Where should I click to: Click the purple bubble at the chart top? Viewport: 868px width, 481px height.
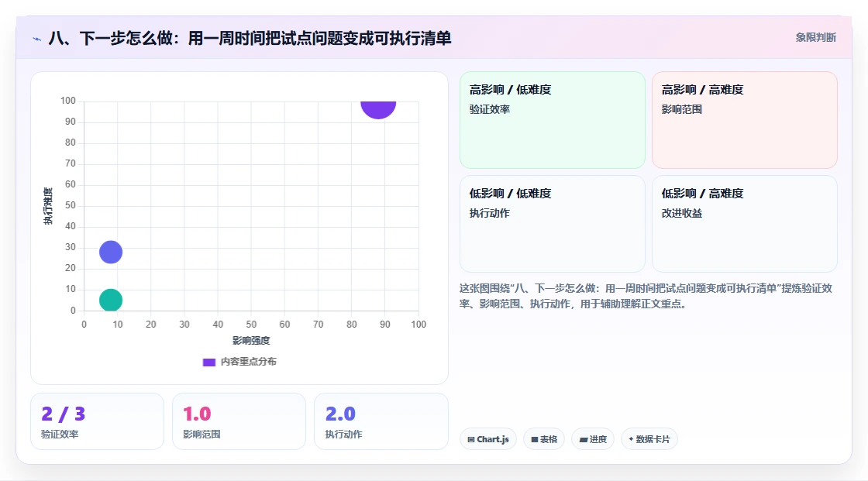coord(378,109)
